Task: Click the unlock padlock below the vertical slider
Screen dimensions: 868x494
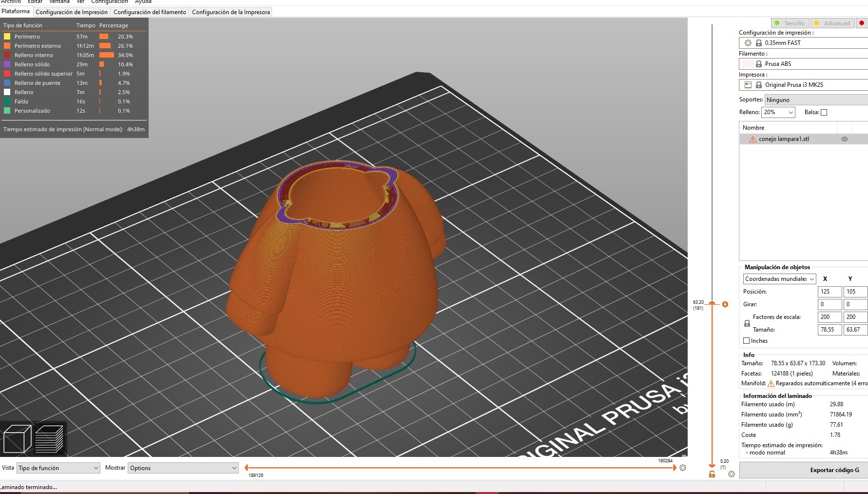Action: [712, 474]
